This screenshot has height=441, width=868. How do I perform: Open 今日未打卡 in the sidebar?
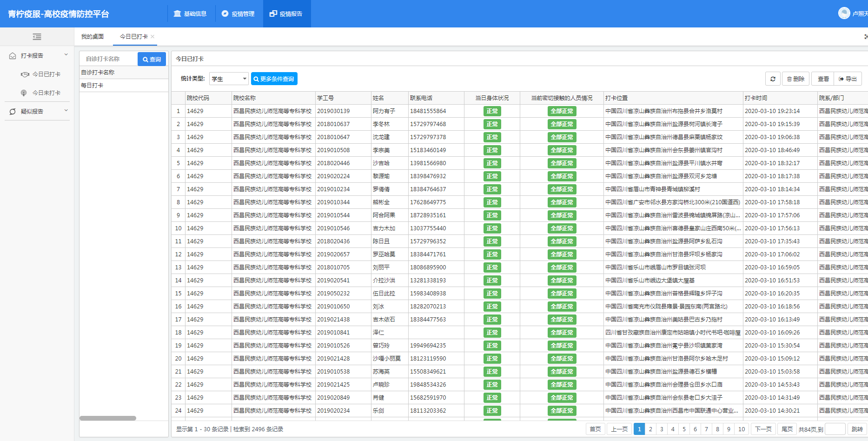tap(46, 93)
